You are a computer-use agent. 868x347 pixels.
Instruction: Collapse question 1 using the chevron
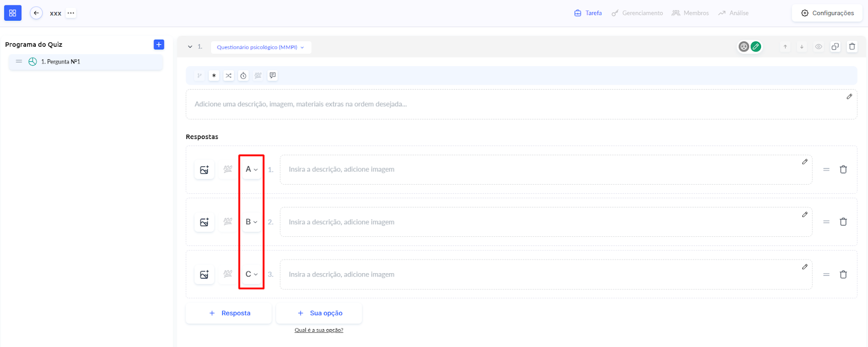190,47
